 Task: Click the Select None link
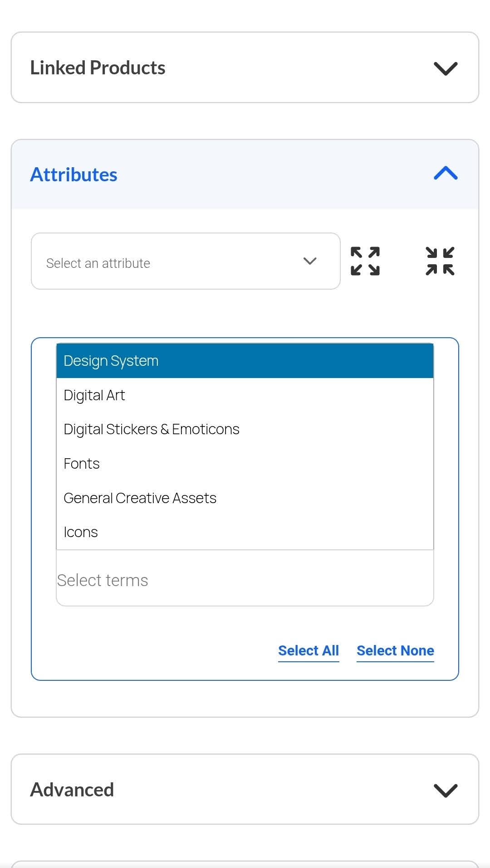coord(395,651)
